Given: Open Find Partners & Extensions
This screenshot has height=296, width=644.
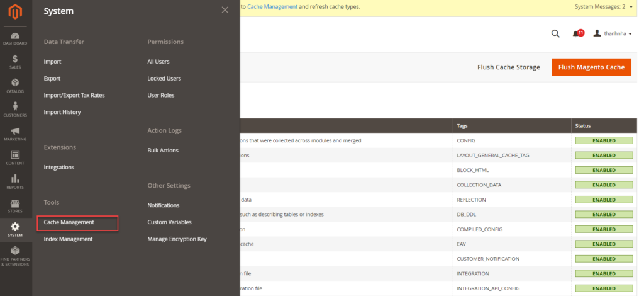Looking at the screenshot, I should click(15, 256).
